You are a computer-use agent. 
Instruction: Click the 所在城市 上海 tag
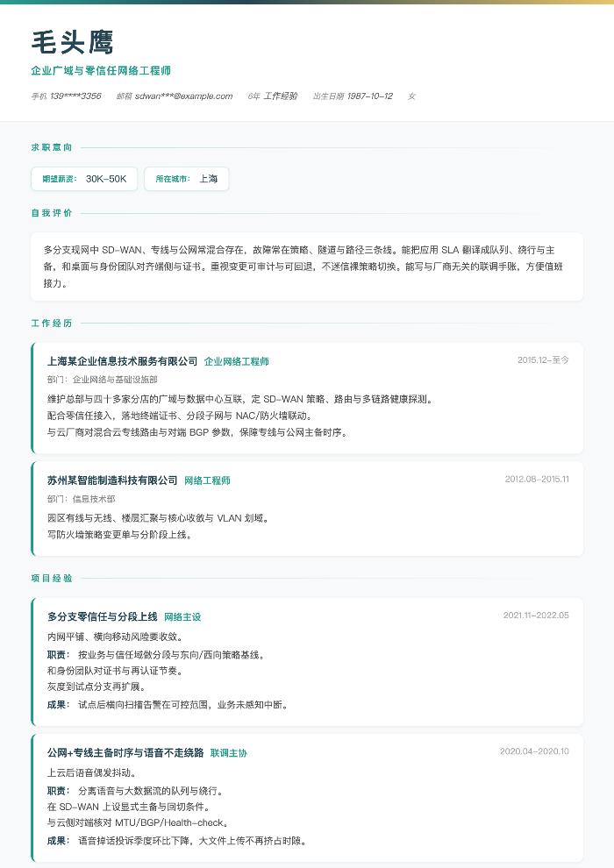point(187,179)
